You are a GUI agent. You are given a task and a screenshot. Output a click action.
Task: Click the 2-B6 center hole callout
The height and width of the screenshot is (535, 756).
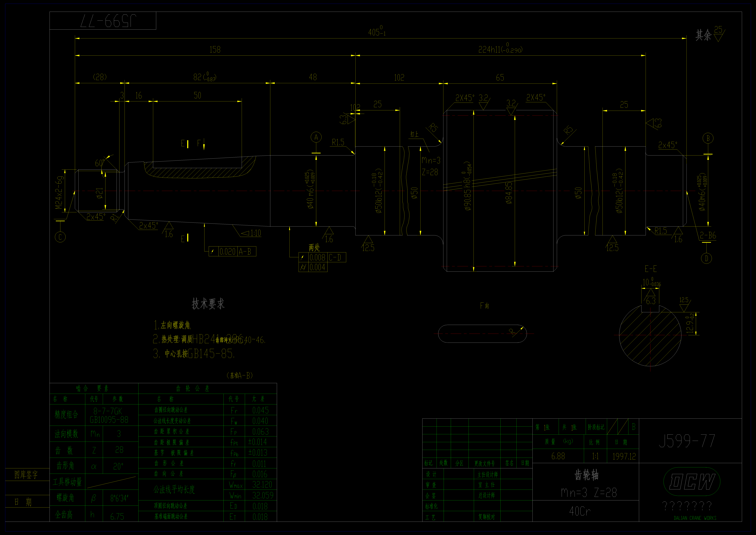point(708,235)
